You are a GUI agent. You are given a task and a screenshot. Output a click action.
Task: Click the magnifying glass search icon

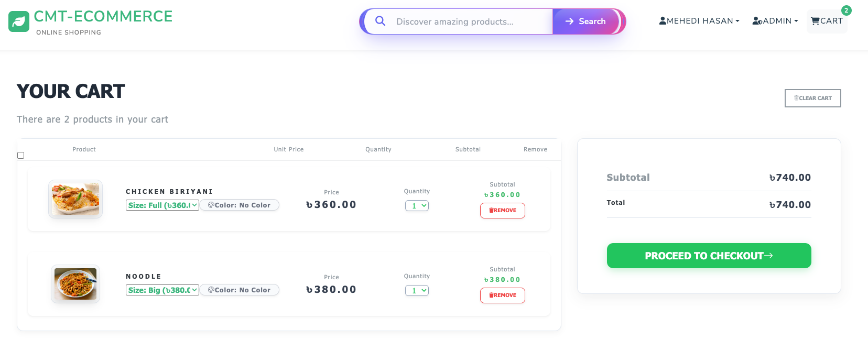coord(381,21)
